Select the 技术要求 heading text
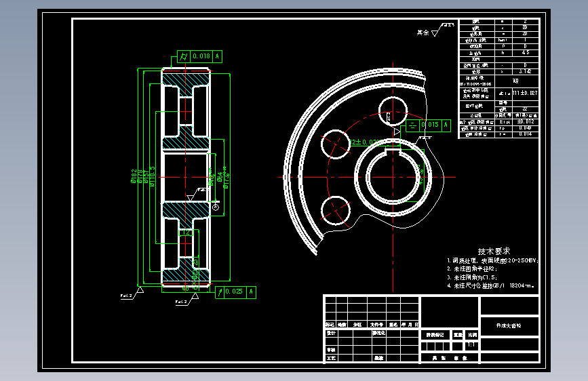Screen dimensions: 588x381 [x=494, y=252]
